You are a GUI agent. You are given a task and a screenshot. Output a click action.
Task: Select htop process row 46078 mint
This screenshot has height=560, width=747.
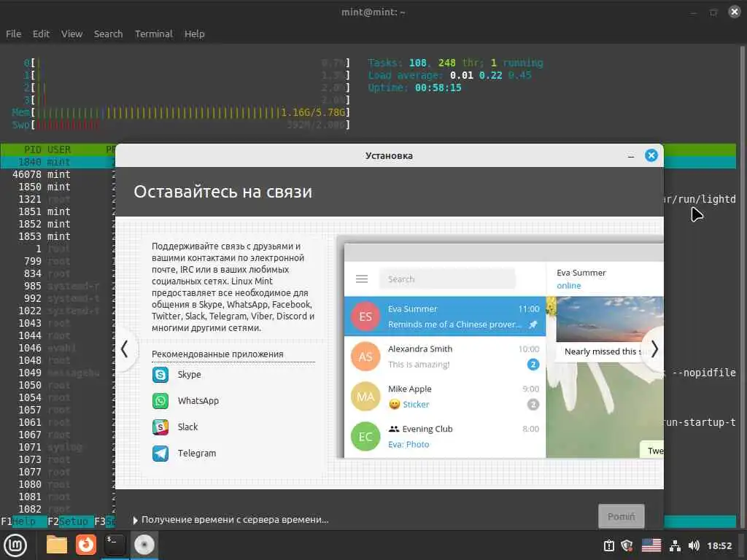(58, 174)
